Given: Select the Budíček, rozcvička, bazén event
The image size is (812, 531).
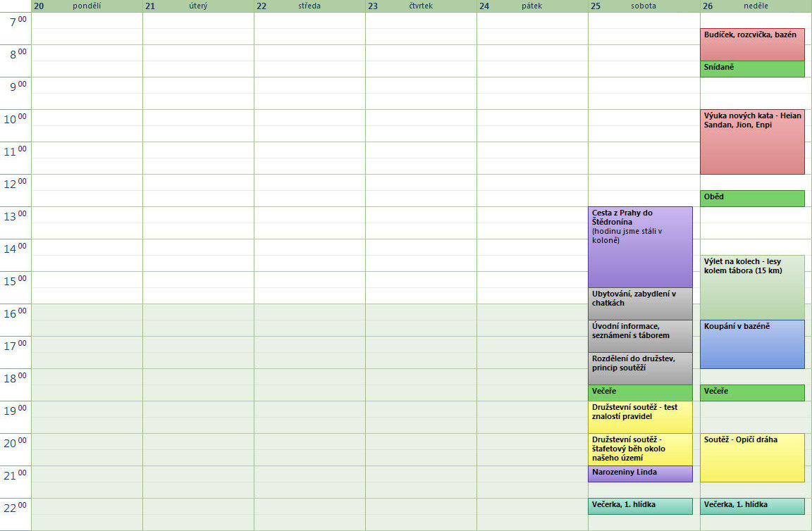Looking at the screenshot, I should pos(752,44).
